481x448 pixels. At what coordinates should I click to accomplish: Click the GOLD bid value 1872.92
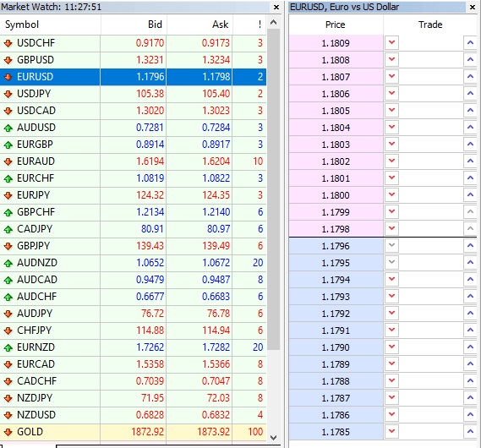(148, 432)
